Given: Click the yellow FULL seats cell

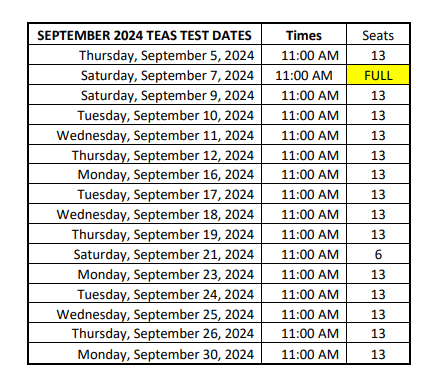Looking at the screenshot, I should pos(378,75).
